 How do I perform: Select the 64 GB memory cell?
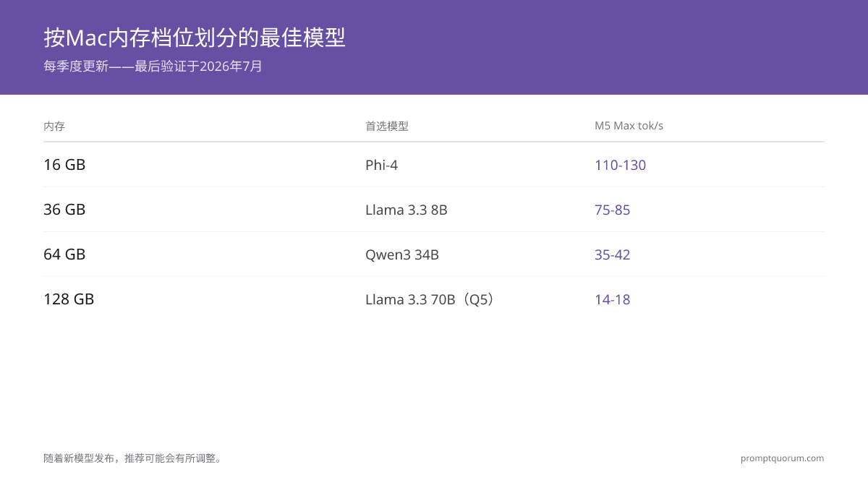pyautogui.click(x=64, y=254)
